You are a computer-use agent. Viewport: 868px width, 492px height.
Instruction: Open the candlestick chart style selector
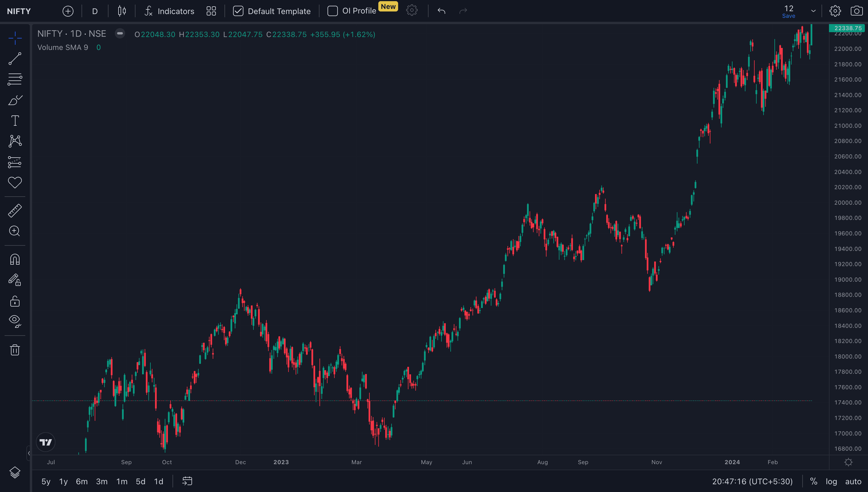pos(122,11)
